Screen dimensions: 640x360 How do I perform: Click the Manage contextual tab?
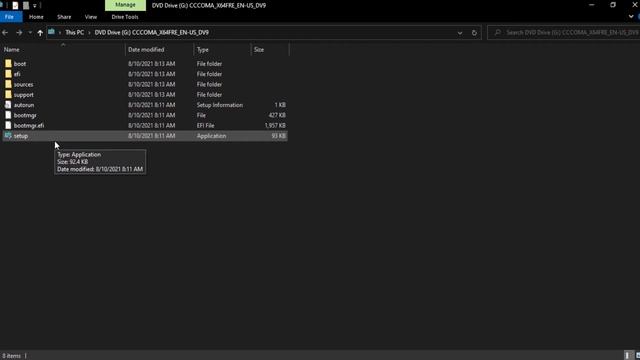point(125,5)
